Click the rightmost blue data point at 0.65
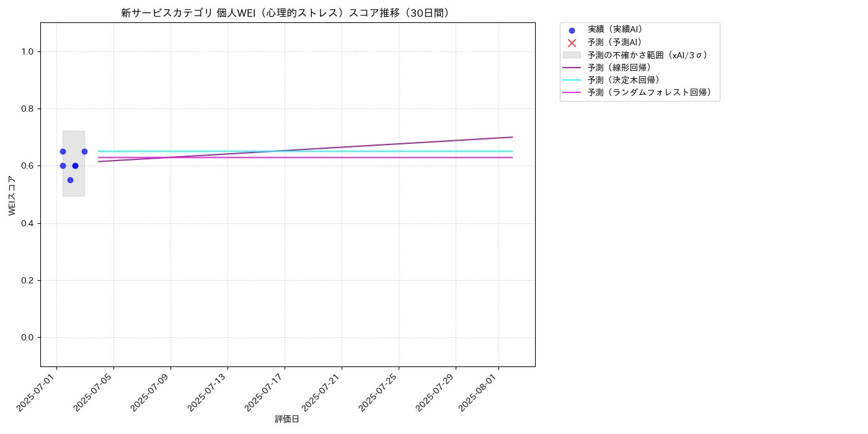868x434 pixels. pos(84,151)
